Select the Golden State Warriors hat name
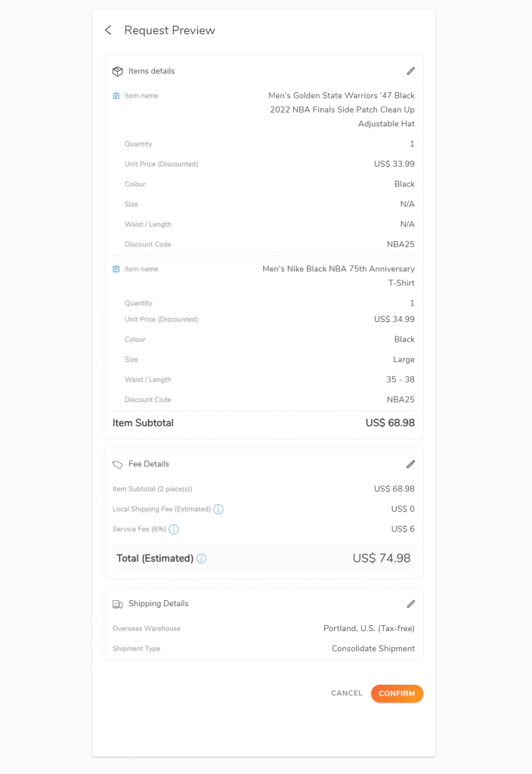This screenshot has width=532, height=774. click(x=342, y=110)
